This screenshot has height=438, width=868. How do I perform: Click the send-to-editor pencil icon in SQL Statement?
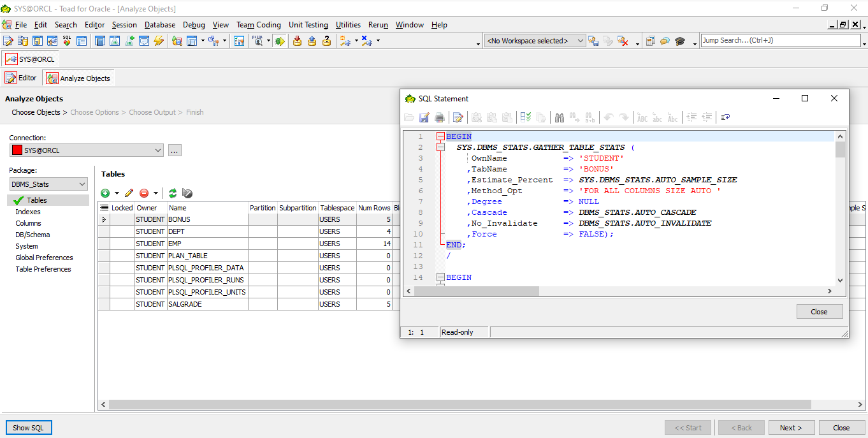(x=458, y=117)
